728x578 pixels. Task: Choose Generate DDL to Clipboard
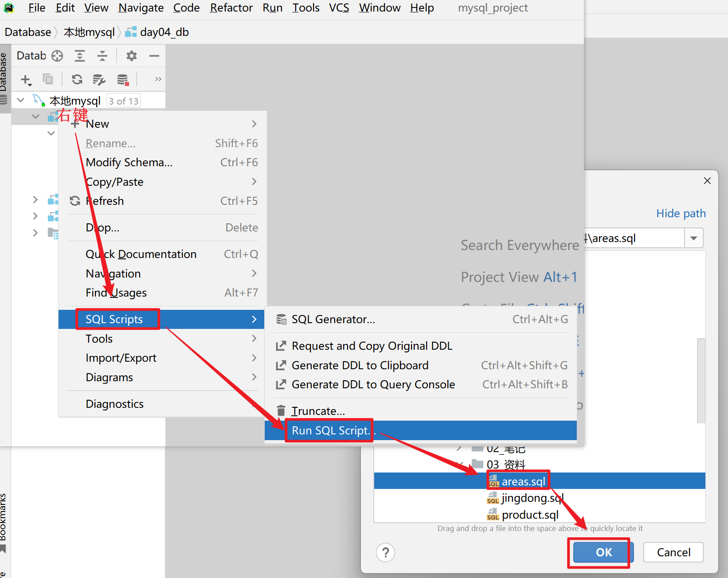click(421, 365)
